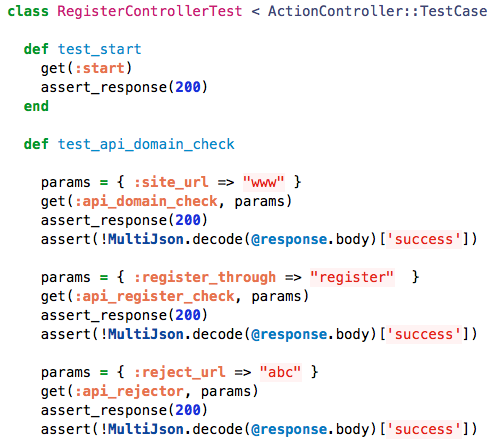This screenshot has height=446, width=501.
Task: Click the class keyword at top
Action: 28,11
